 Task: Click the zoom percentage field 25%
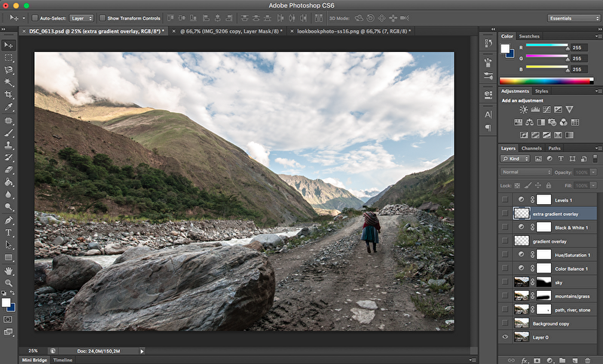32,351
